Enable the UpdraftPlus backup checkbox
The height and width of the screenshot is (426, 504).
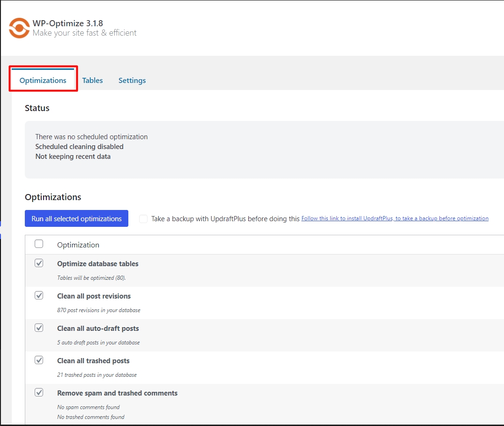[x=143, y=219]
